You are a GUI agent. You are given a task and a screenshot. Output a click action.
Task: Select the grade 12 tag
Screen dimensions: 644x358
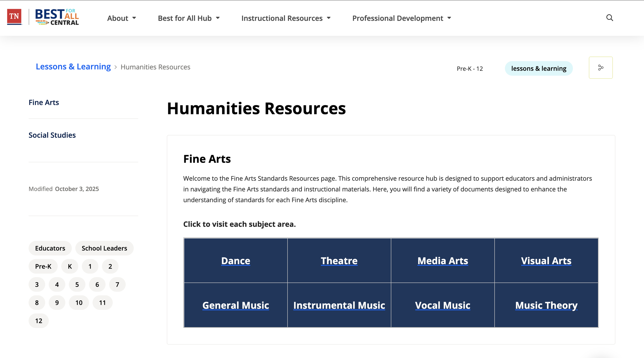(x=39, y=321)
